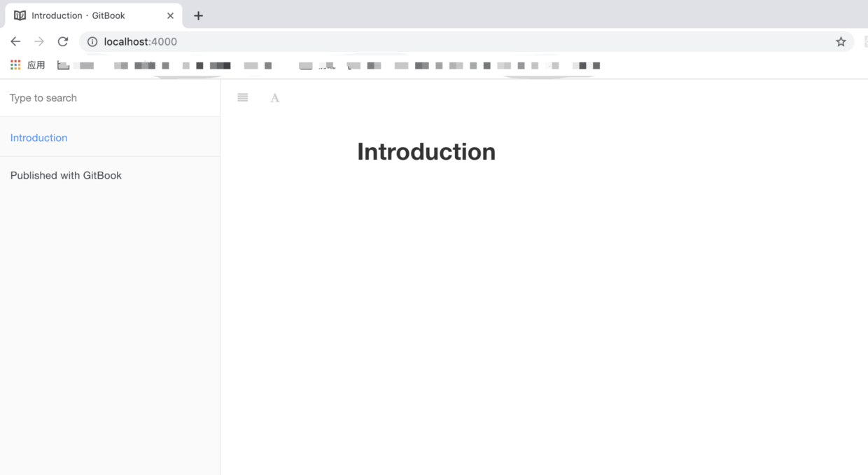View site information icon in address bar
This screenshot has width=868, height=475.
pyautogui.click(x=92, y=41)
